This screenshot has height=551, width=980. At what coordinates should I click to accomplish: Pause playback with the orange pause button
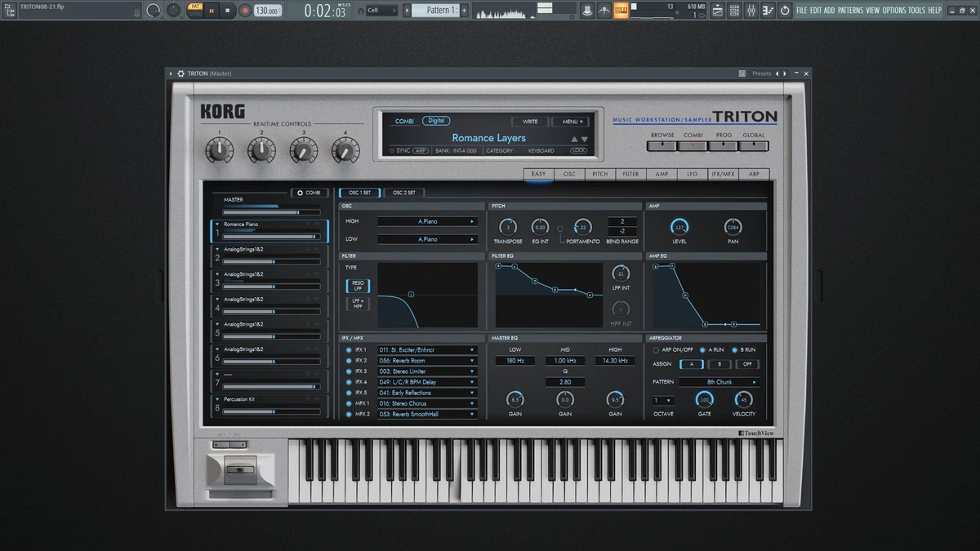(212, 11)
